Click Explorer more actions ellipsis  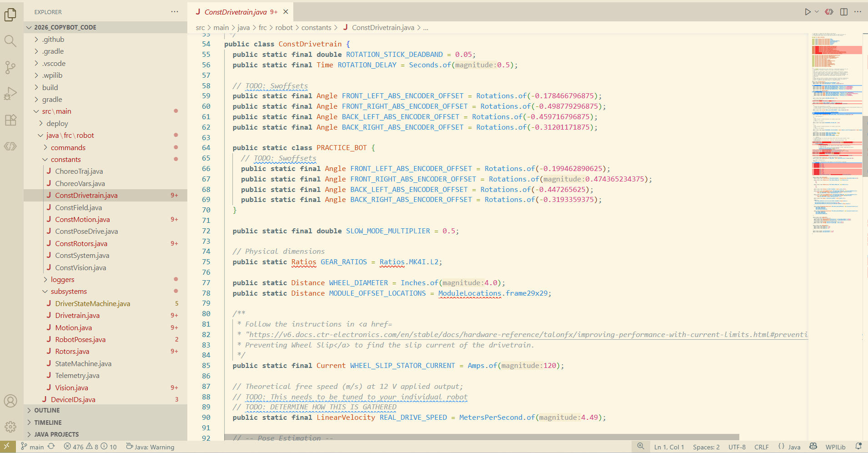tap(175, 12)
